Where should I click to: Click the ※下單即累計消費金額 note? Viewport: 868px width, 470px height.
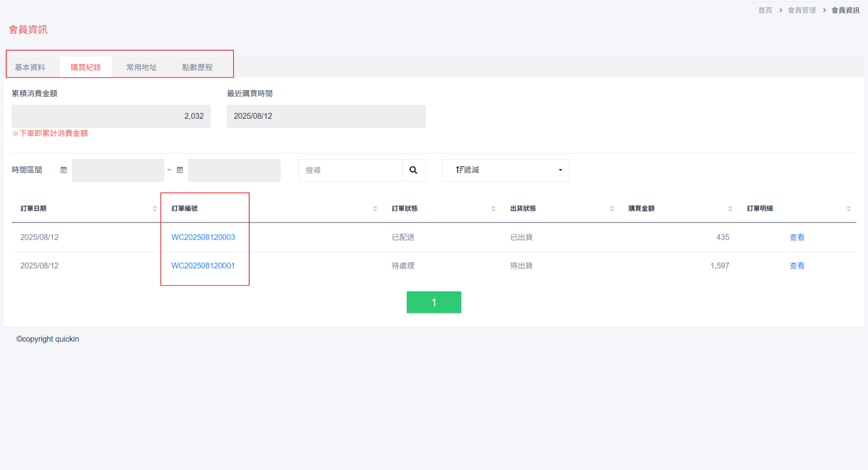coord(50,133)
